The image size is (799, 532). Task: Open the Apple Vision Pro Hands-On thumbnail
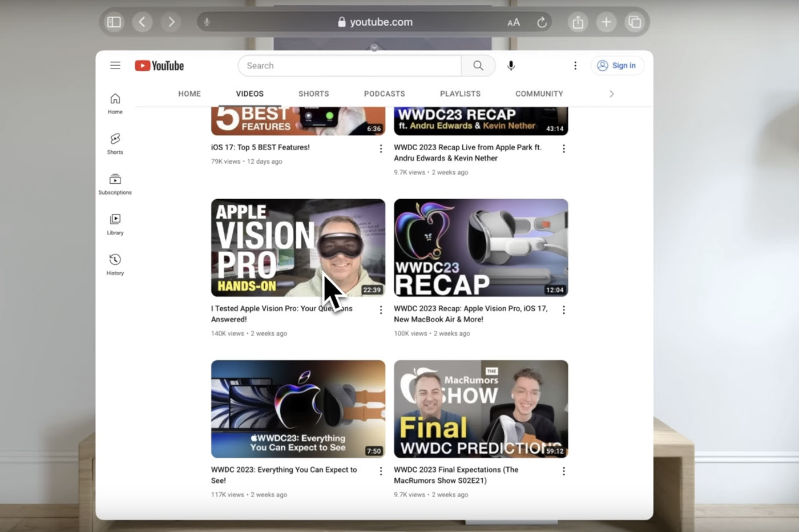pyautogui.click(x=298, y=248)
